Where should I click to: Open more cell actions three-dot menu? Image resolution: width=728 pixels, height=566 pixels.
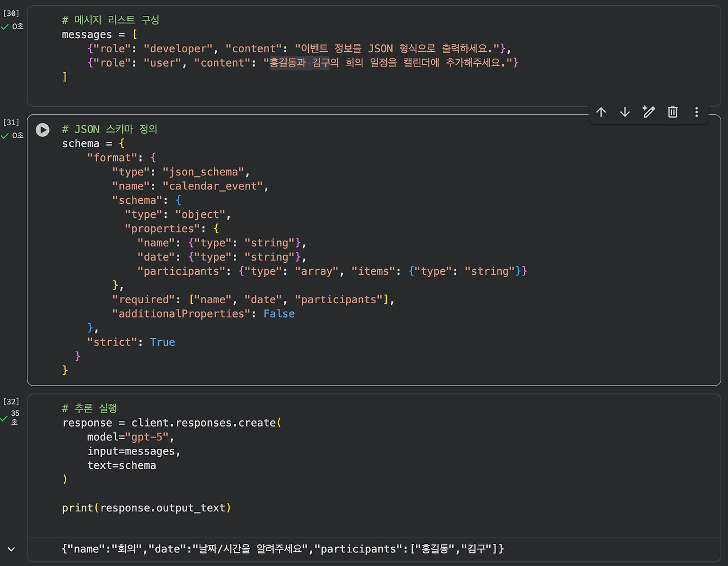point(697,112)
